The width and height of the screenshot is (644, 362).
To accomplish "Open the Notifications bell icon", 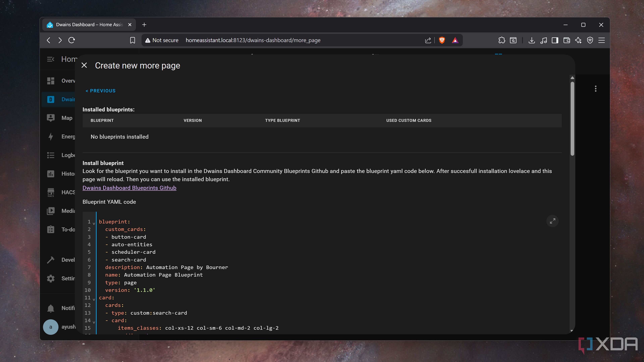I will tap(51, 308).
